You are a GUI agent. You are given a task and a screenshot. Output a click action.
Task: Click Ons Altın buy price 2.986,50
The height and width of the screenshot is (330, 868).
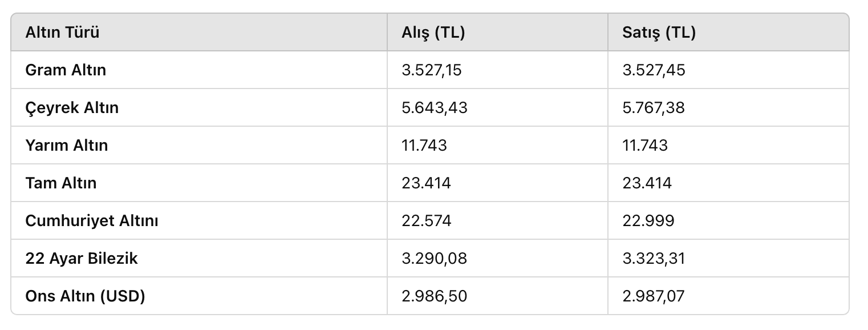tap(434, 296)
